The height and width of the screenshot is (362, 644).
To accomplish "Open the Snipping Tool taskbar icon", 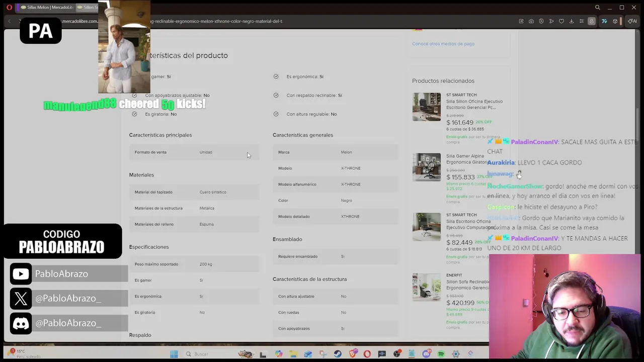I will coord(323,354).
